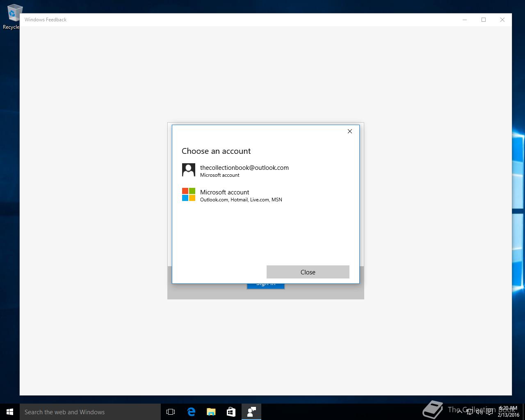525x420 pixels.
Task: Minimize the Windows Feedback window
Action: click(465, 20)
